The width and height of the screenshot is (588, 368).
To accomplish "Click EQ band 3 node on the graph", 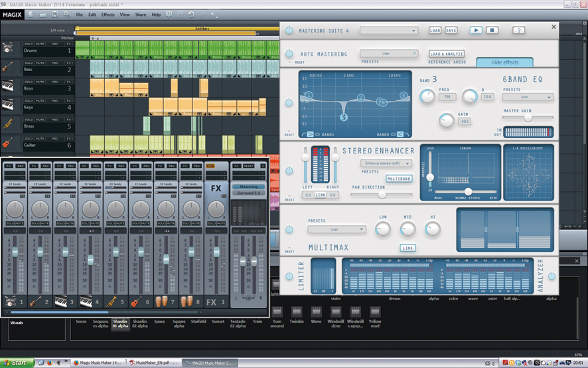I will click(x=344, y=117).
